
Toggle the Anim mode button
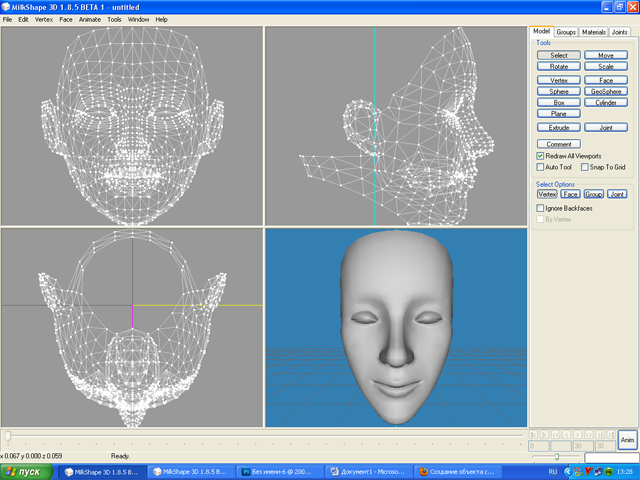point(627,440)
